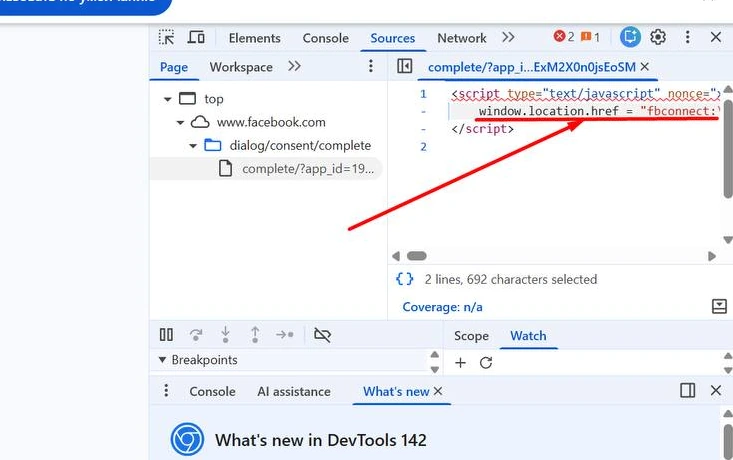Image resolution: width=733 pixels, height=460 pixels.
Task: Hide the navigator sidebar toggle
Action: [x=404, y=66]
